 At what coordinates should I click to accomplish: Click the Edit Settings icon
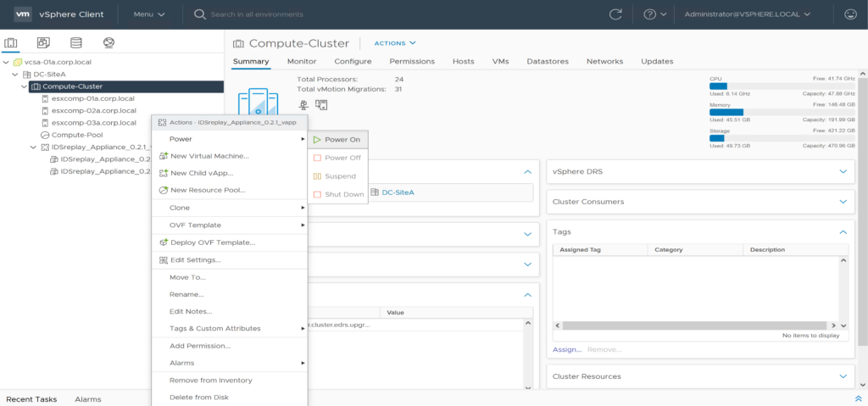click(x=164, y=259)
